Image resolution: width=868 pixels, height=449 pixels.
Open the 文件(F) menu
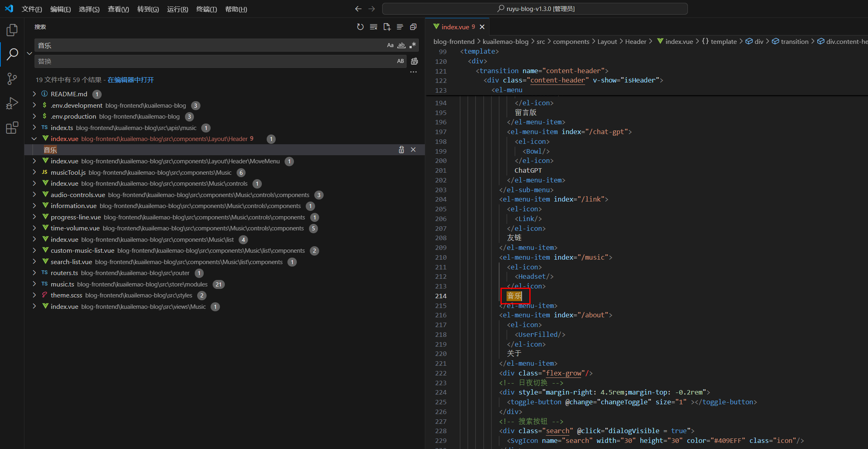click(x=32, y=9)
